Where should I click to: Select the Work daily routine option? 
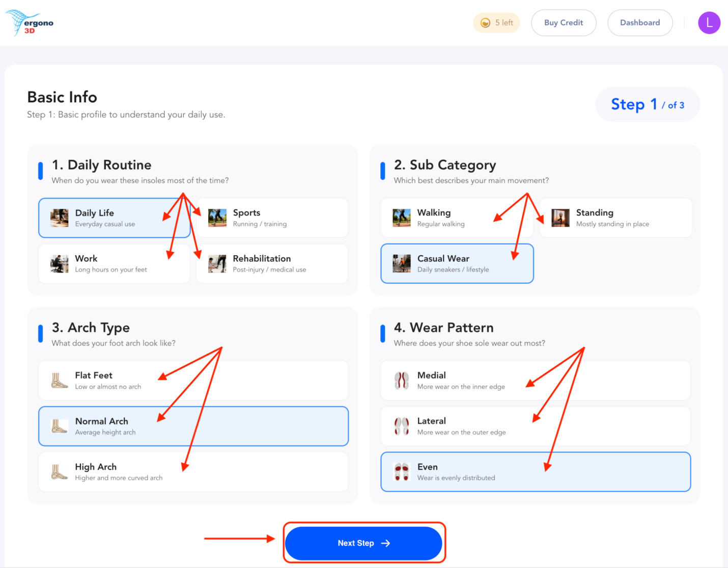[114, 263]
